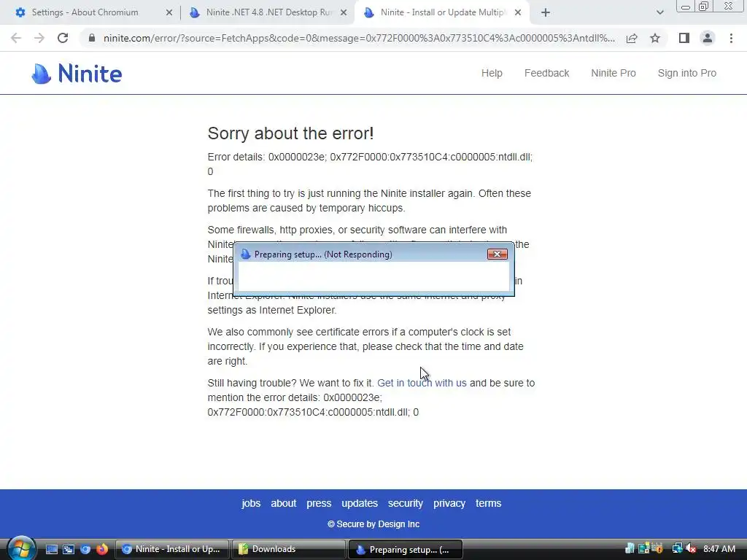The height and width of the screenshot is (560, 747).
Task: Select Preparing setup taskbar button
Action: coord(406,549)
